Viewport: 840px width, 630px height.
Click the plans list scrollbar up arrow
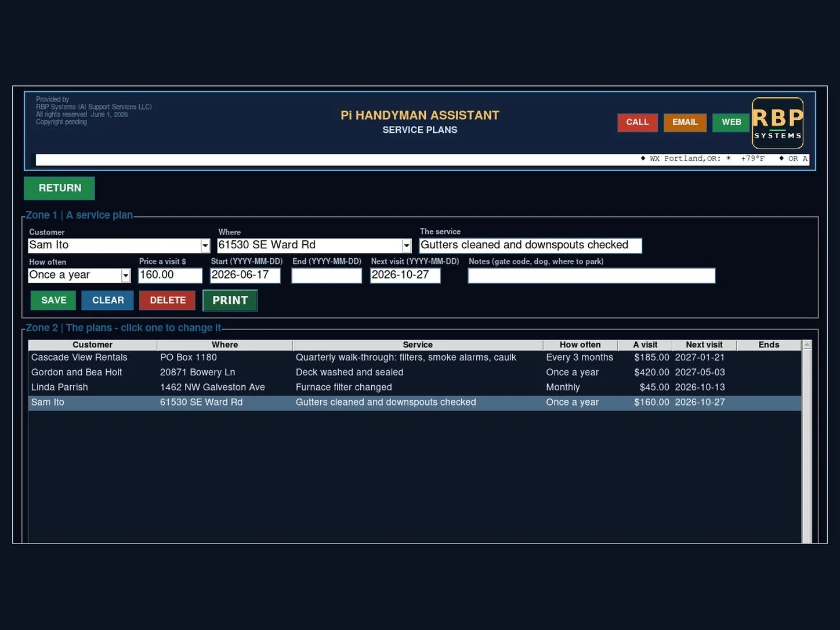pos(807,345)
